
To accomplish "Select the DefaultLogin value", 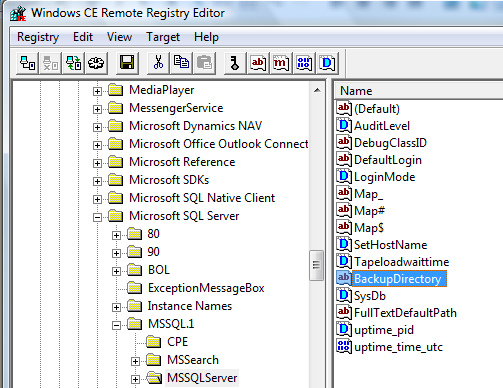I will (388, 160).
